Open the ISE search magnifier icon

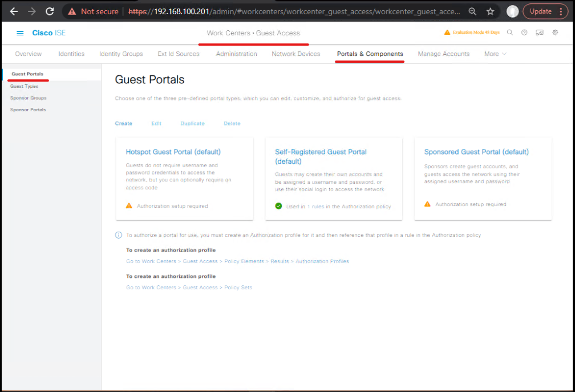(x=510, y=33)
